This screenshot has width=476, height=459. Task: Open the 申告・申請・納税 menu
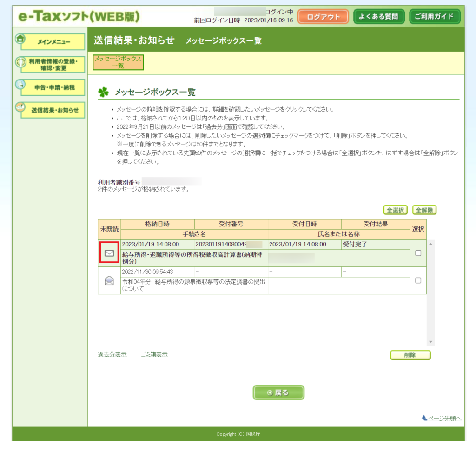pyautogui.click(x=54, y=87)
